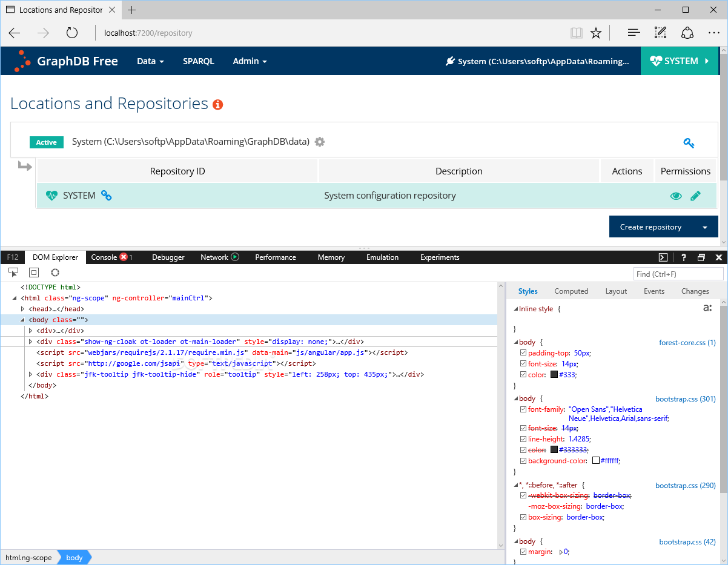Open Edge More actions menu
This screenshot has width=728, height=565.
click(713, 33)
